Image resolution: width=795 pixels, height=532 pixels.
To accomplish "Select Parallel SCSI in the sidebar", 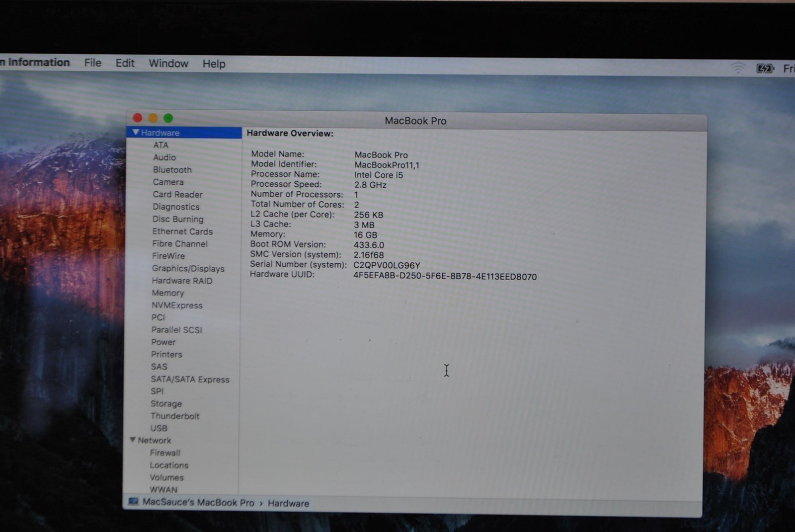I will [176, 330].
